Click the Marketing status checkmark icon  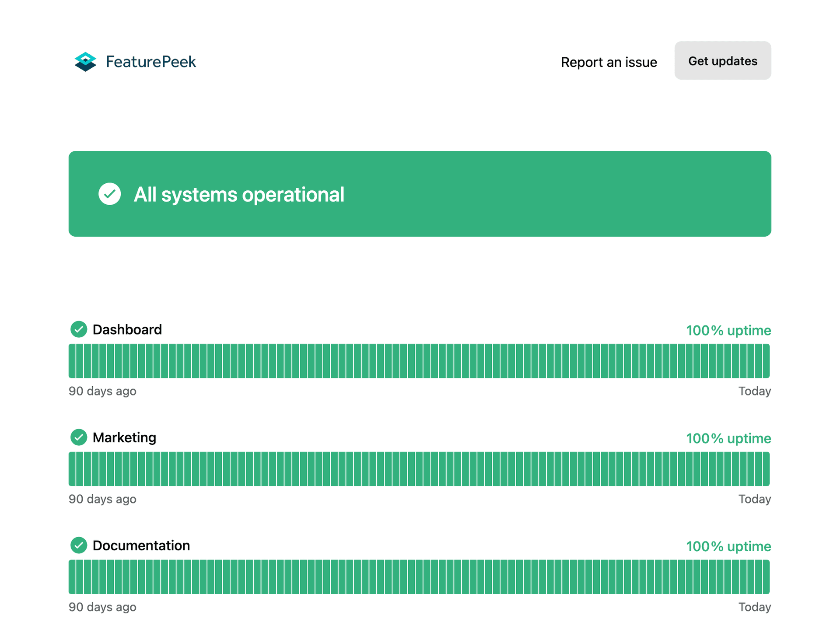click(x=79, y=437)
